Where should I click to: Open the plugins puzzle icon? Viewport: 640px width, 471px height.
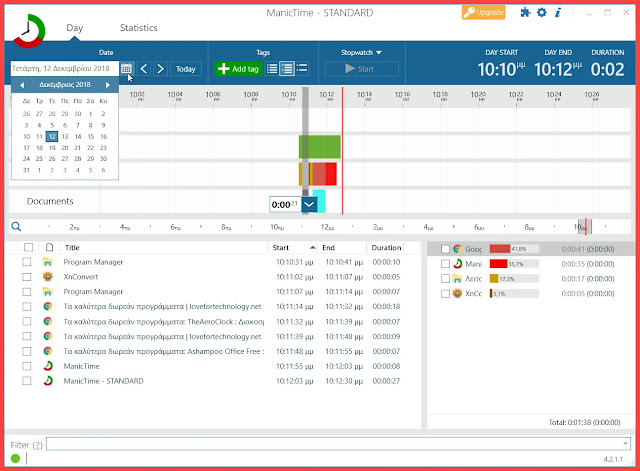pos(525,13)
